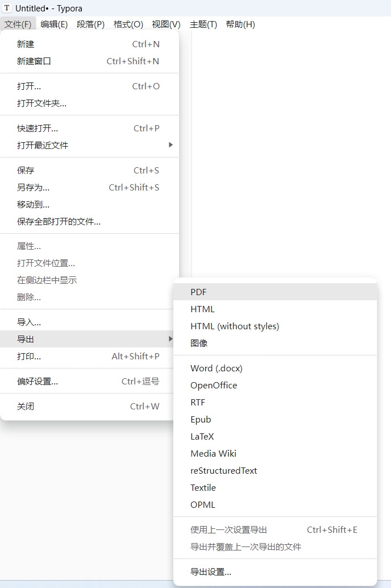Image resolution: width=391 pixels, height=588 pixels.
Task: Export to Media Wiki format
Action: pyautogui.click(x=275, y=454)
